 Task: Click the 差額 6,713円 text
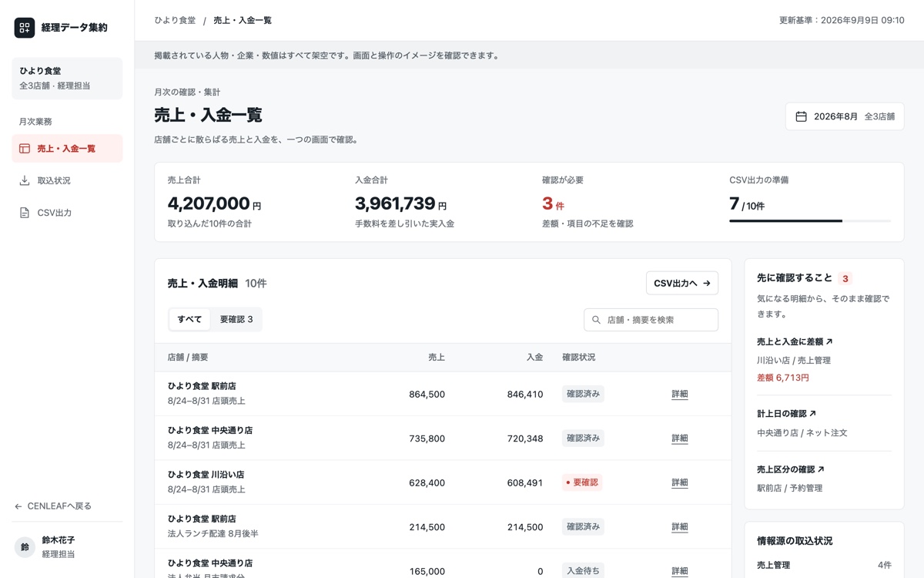(783, 378)
